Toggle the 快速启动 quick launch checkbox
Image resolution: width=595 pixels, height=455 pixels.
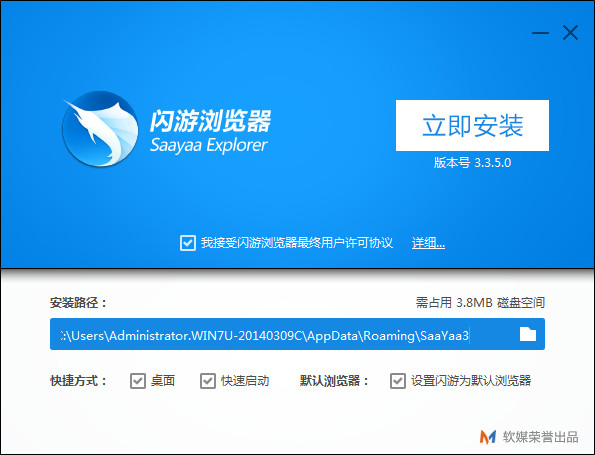click(x=208, y=381)
